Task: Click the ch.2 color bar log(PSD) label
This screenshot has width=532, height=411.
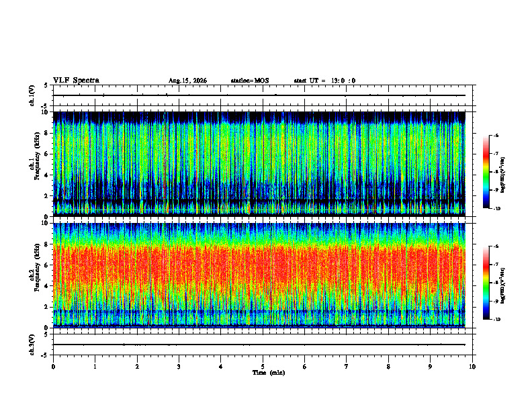Action: [x=503, y=285]
